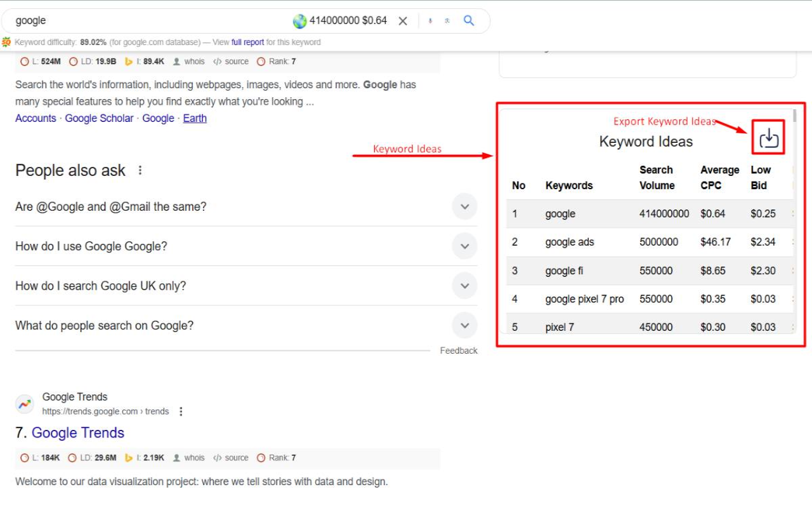Click the 5000000 search volume cell
This screenshot has width=812, height=508.
(658, 242)
